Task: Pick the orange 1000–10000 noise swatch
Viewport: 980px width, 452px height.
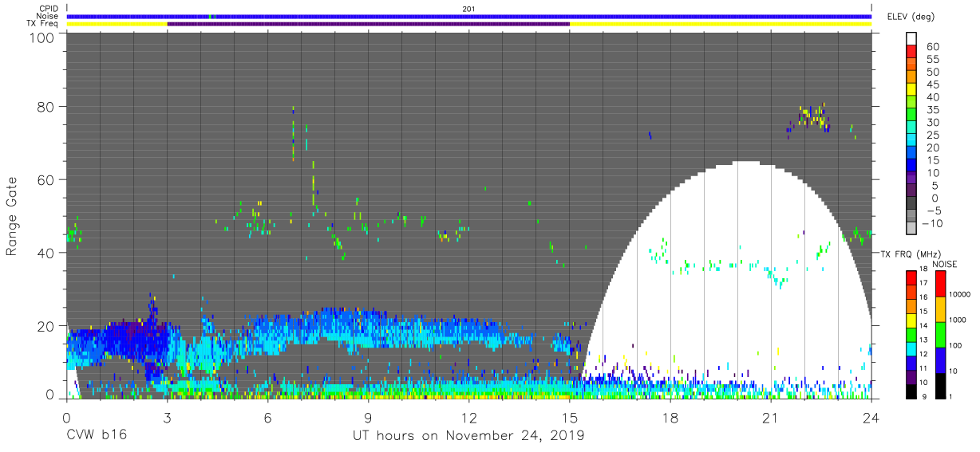Action: [940, 309]
